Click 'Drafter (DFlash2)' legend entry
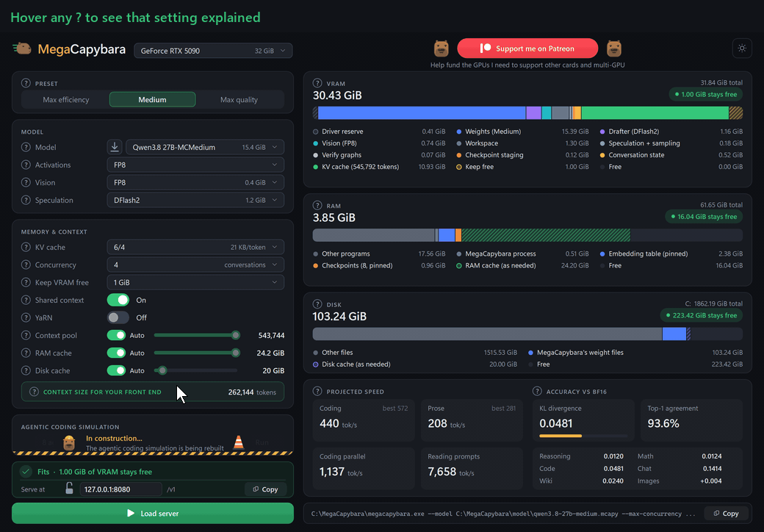 pyautogui.click(x=671, y=132)
